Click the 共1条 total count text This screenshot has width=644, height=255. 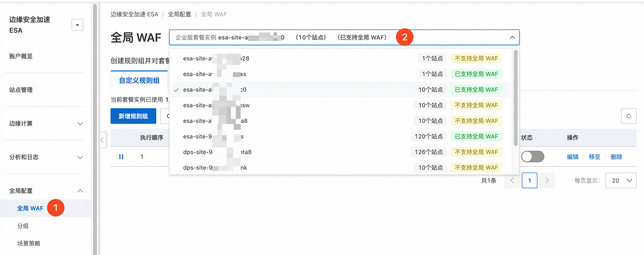[x=488, y=180]
